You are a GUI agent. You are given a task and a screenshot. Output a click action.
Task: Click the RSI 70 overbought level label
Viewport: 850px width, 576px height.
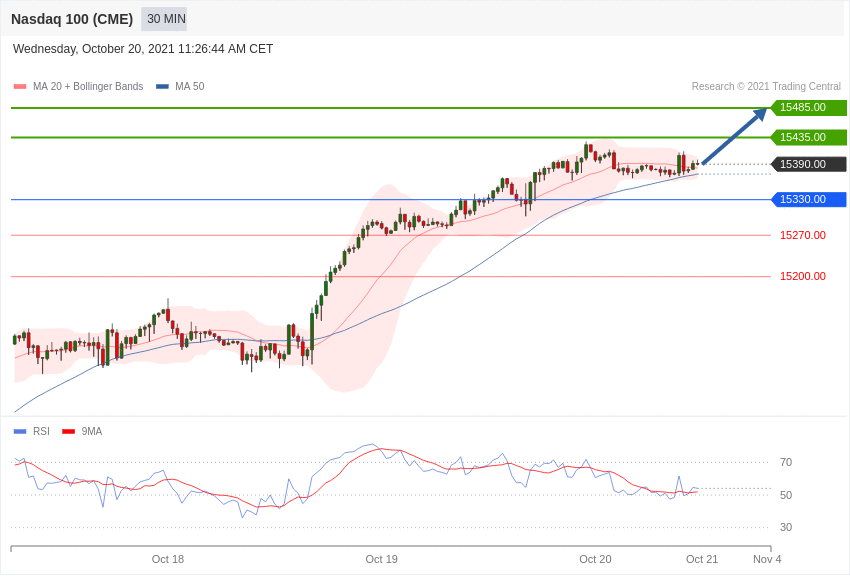tap(786, 462)
